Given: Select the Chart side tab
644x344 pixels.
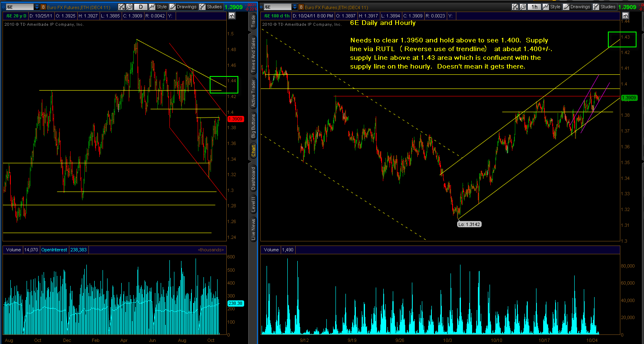Looking at the screenshot, I should coord(253,150).
